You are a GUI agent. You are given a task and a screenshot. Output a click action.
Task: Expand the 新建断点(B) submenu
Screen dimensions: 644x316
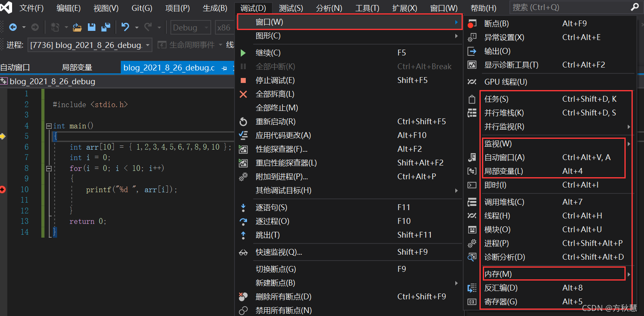349,283
